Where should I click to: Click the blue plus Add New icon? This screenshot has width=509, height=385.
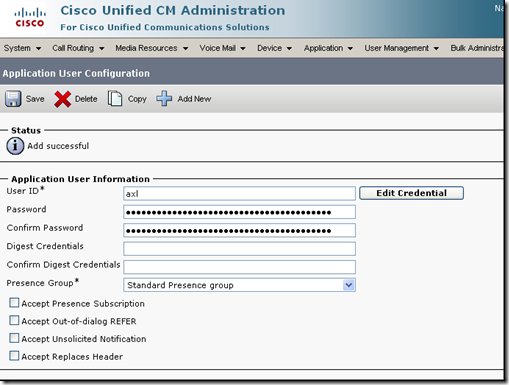[164, 99]
